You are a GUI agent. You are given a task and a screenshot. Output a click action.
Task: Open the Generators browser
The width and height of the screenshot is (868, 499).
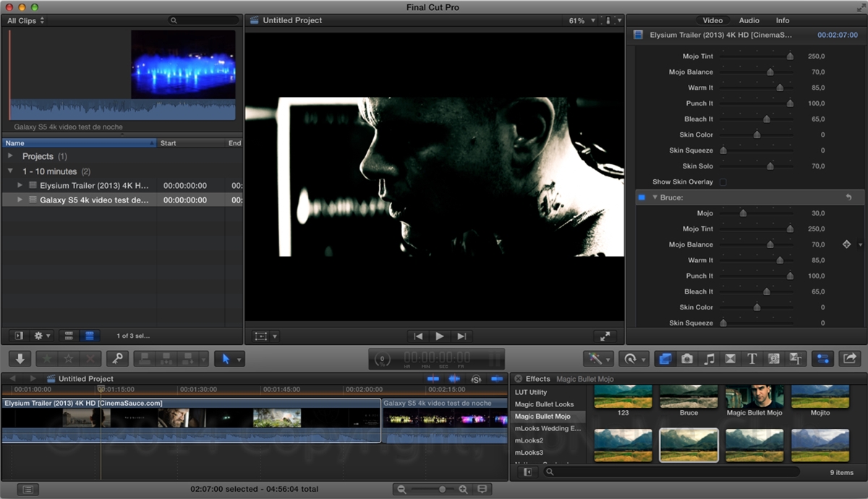[x=774, y=358]
